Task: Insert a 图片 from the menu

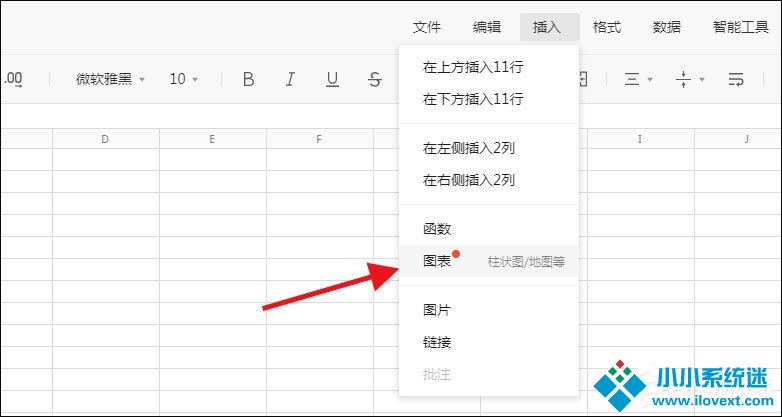Action: point(489,310)
